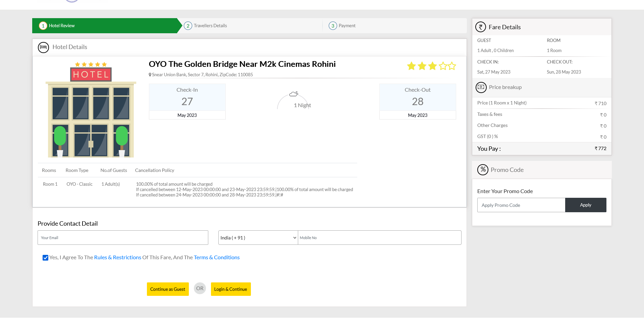Click the 1 Adult, 0 Children guest value
Image resolution: width=644 pixels, height=318 pixels.
[495, 51]
